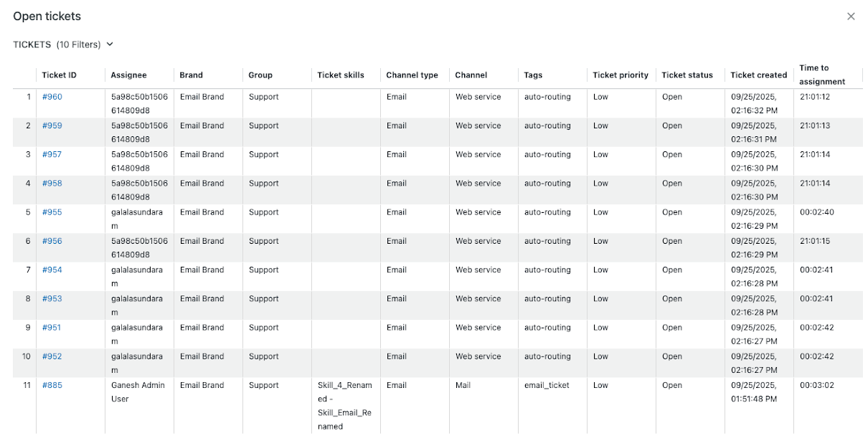Select the Channel type column header
The height and width of the screenshot is (446, 868).
pos(412,75)
